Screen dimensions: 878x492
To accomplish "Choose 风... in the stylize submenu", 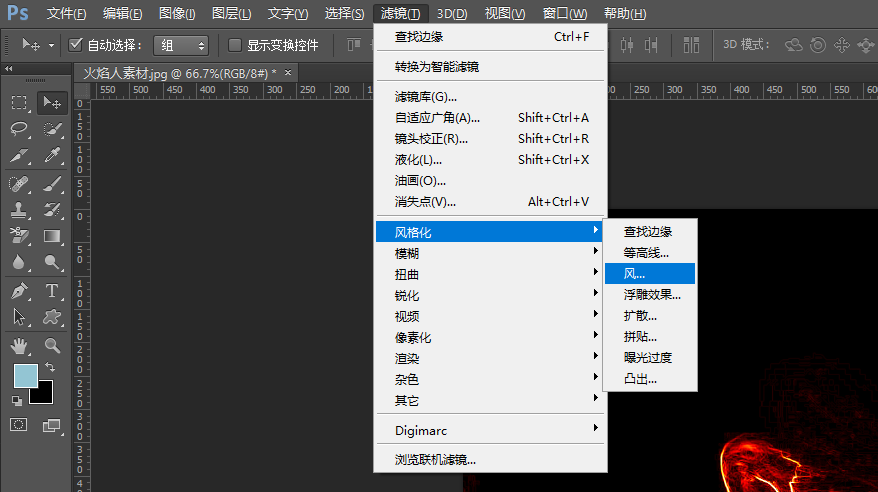I will click(x=650, y=274).
